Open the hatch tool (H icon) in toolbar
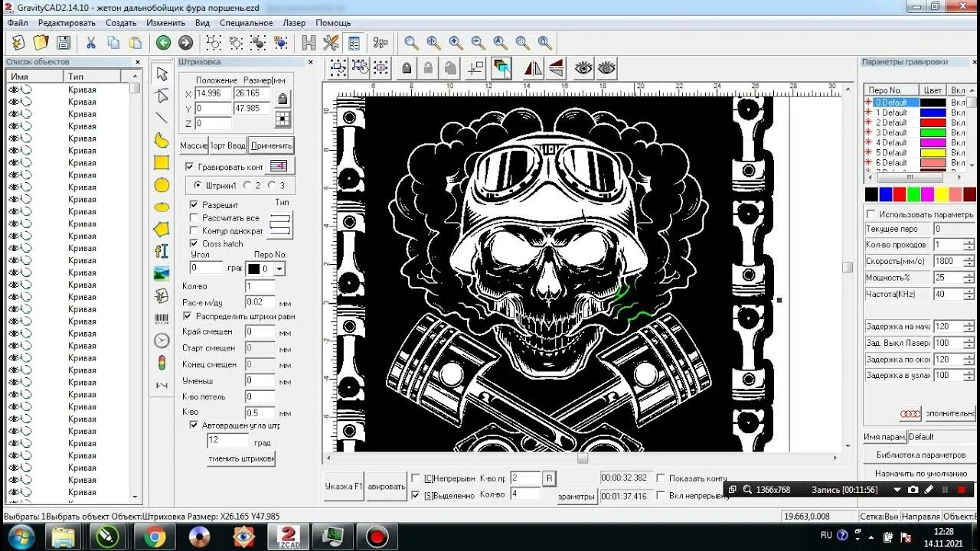The width and height of the screenshot is (980, 551). [309, 43]
